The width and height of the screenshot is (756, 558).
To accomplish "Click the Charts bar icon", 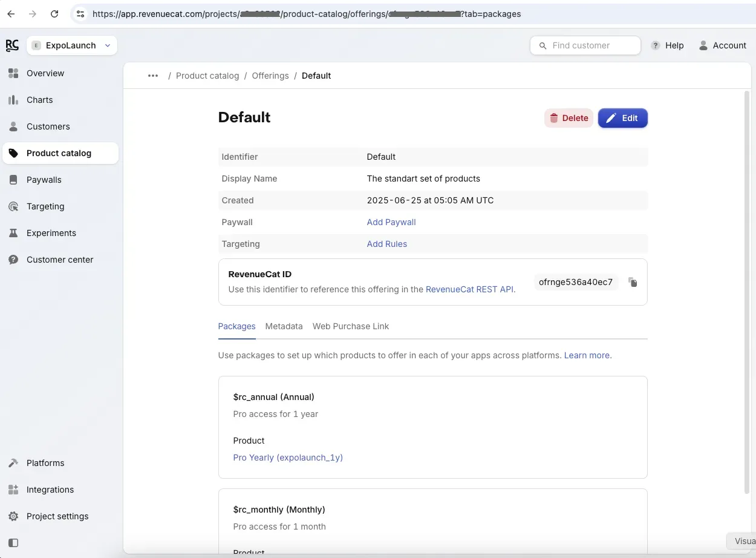I will [13, 100].
